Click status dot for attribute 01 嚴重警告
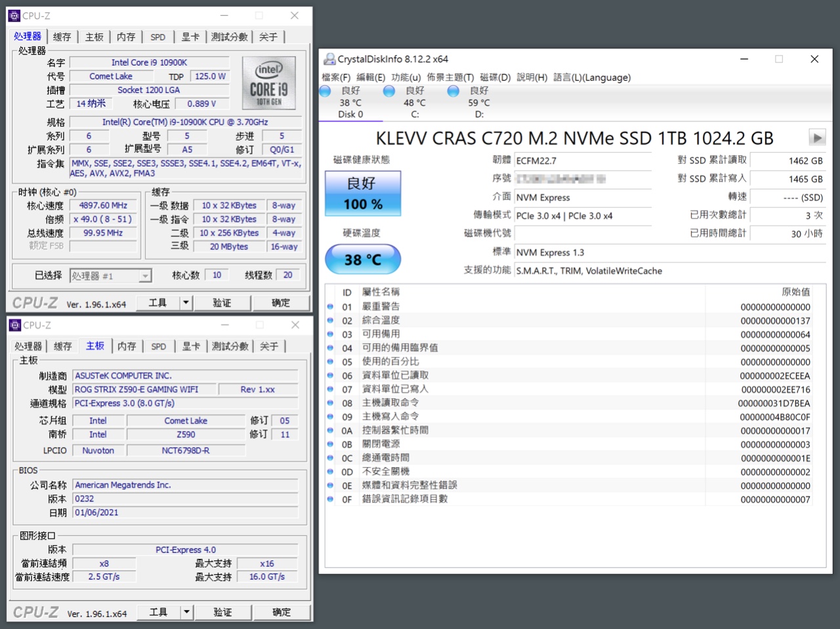Viewport: 840px width, 629px height. 331,306
